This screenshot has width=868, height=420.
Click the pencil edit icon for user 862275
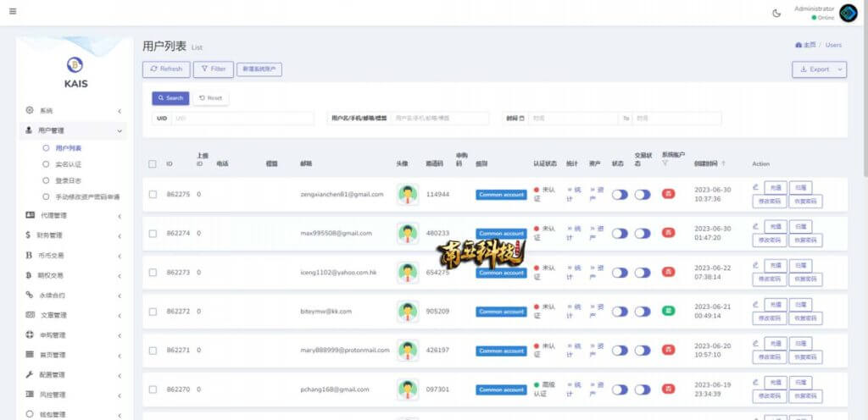[x=755, y=187]
